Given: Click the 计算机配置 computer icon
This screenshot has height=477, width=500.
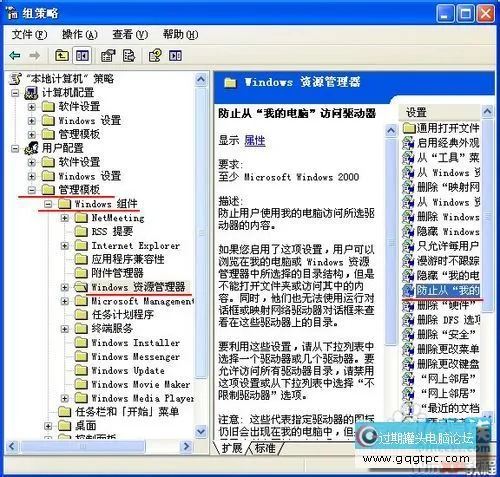Looking at the screenshot, I should pyautogui.click(x=31, y=93).
